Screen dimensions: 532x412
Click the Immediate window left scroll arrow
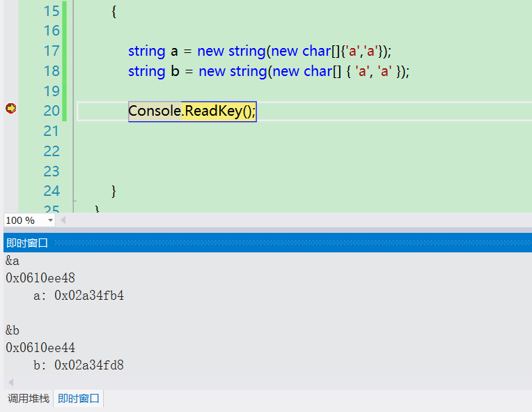11,382
